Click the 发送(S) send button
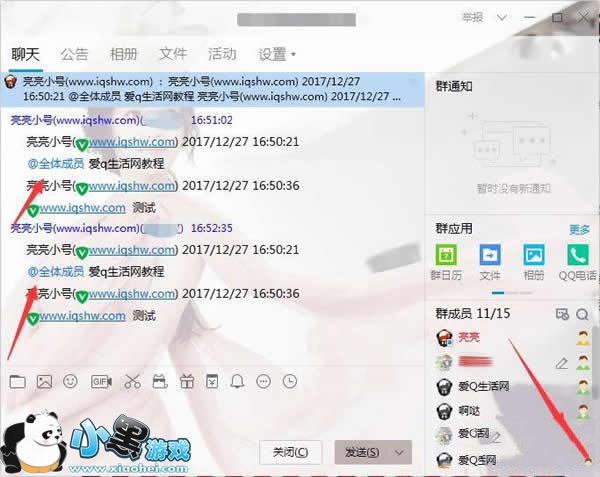 362,453
